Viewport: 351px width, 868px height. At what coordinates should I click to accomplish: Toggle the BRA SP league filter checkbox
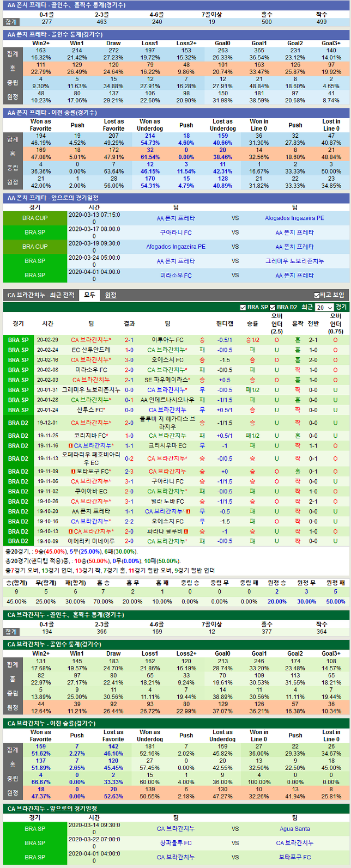click(243, 307)
